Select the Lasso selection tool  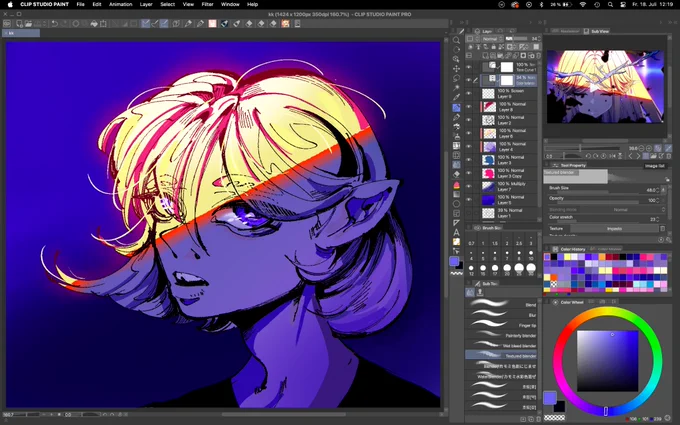point(456,78)
